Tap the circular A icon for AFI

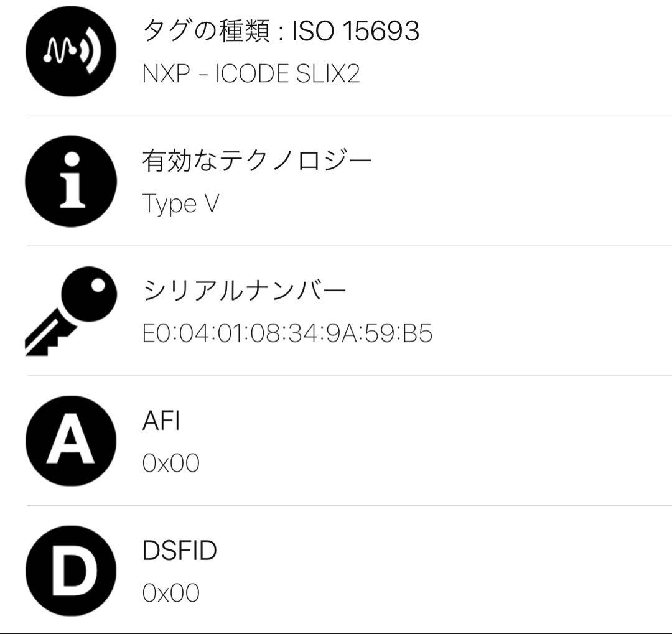click(x=70, y=439)
